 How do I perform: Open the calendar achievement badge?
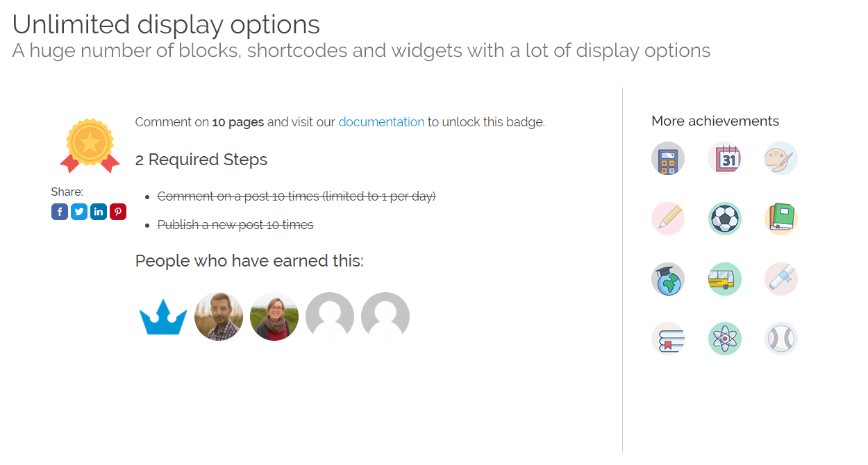coord(724,159)
